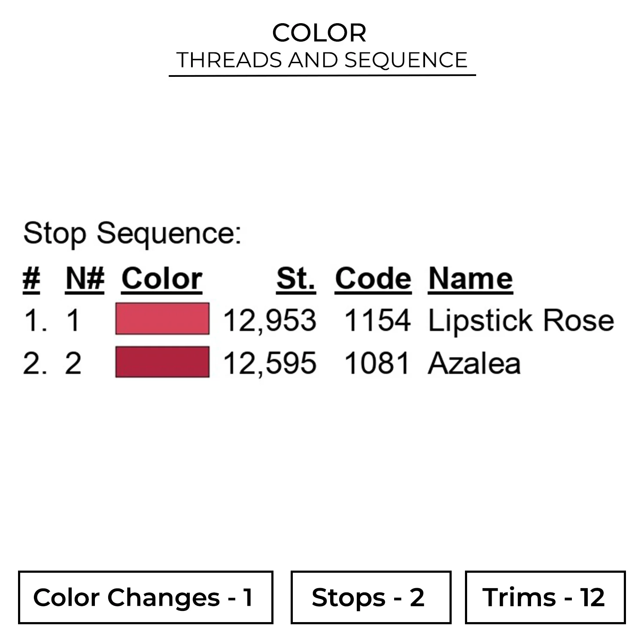
Task: Click thread code 1154
Action: tap(377, 320)
